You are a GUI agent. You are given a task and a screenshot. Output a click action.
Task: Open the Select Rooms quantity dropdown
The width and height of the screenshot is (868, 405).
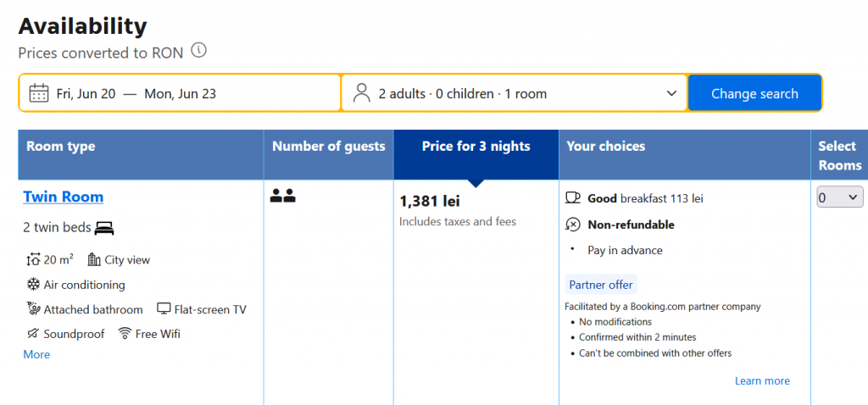[x=839, y=197]
